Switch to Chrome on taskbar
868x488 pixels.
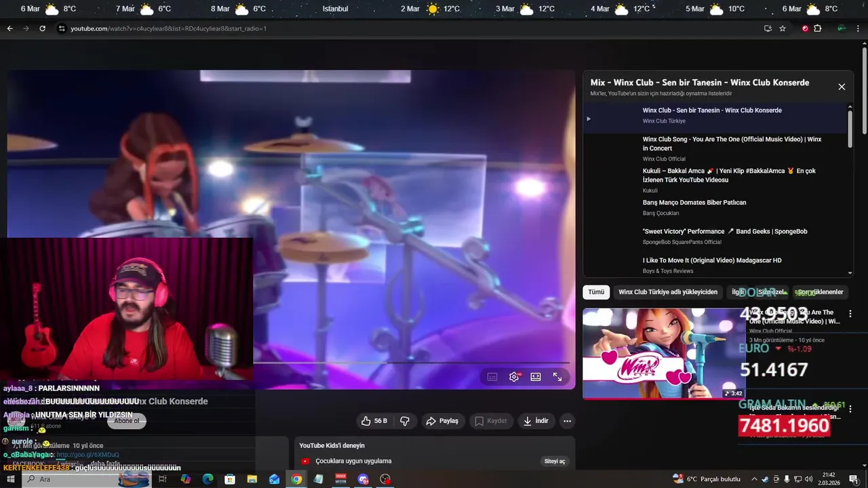296,479
